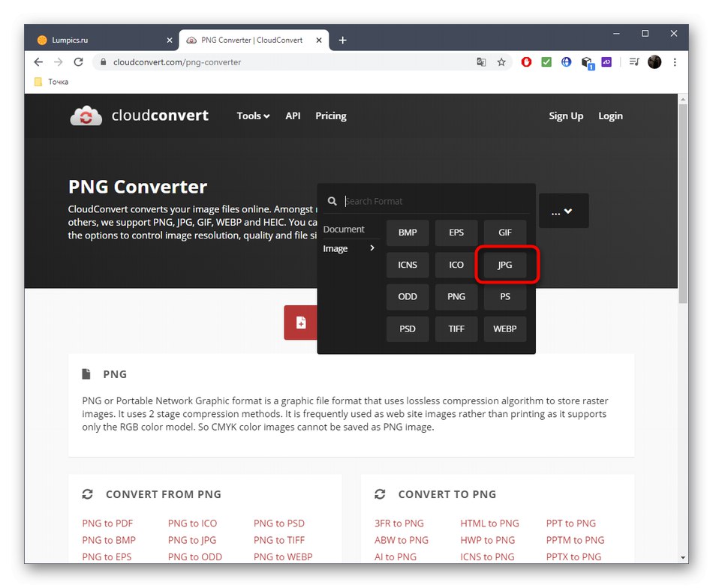Click Sign Up link
This screenshot has width=713, height=588.
566,115
